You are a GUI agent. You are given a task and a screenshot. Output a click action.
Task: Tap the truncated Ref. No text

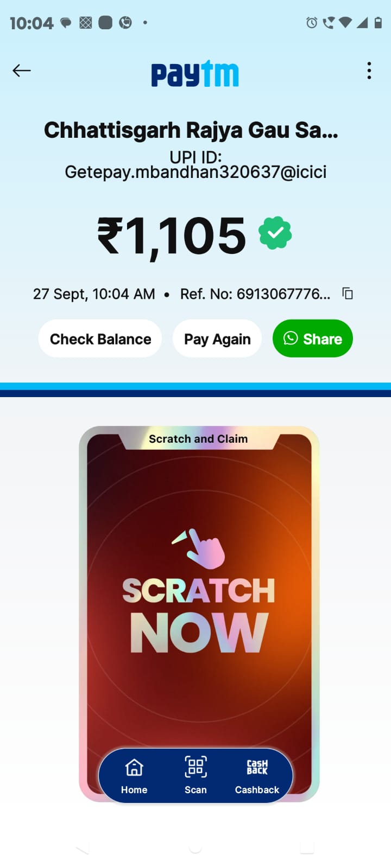tap(255, 294)
